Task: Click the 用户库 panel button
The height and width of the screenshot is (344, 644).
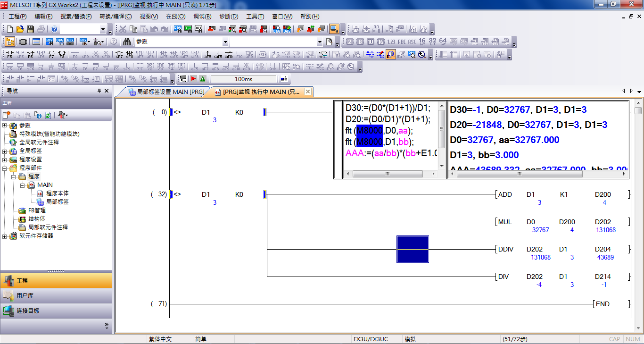Action: point(56,295)
